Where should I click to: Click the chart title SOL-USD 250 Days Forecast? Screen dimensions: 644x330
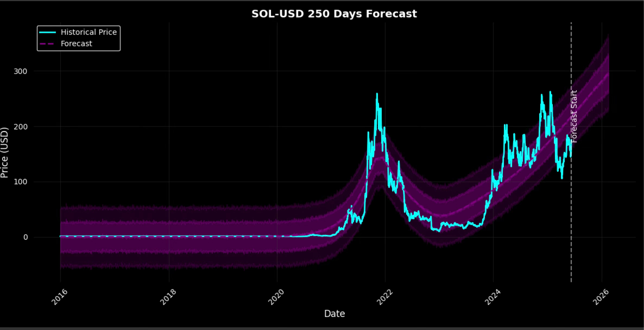click(x=334, y=14)
